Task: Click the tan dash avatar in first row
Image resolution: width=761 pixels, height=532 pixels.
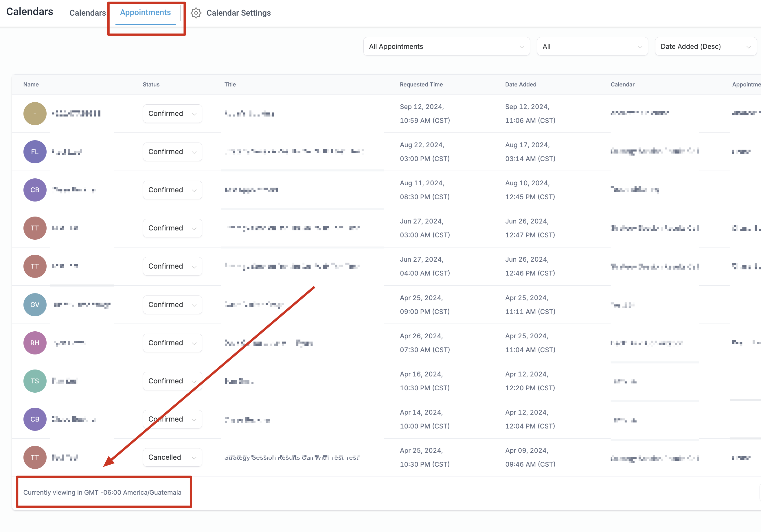Action: tap(35, 114)
